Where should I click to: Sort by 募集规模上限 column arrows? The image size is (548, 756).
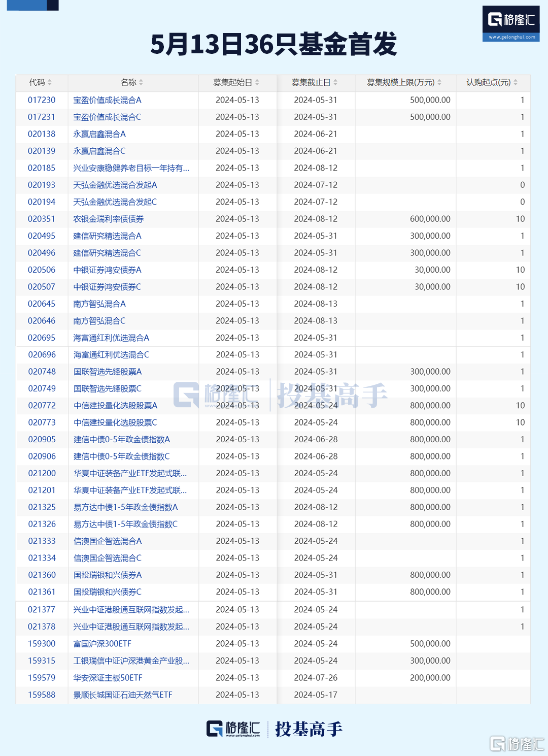[439, 82]
